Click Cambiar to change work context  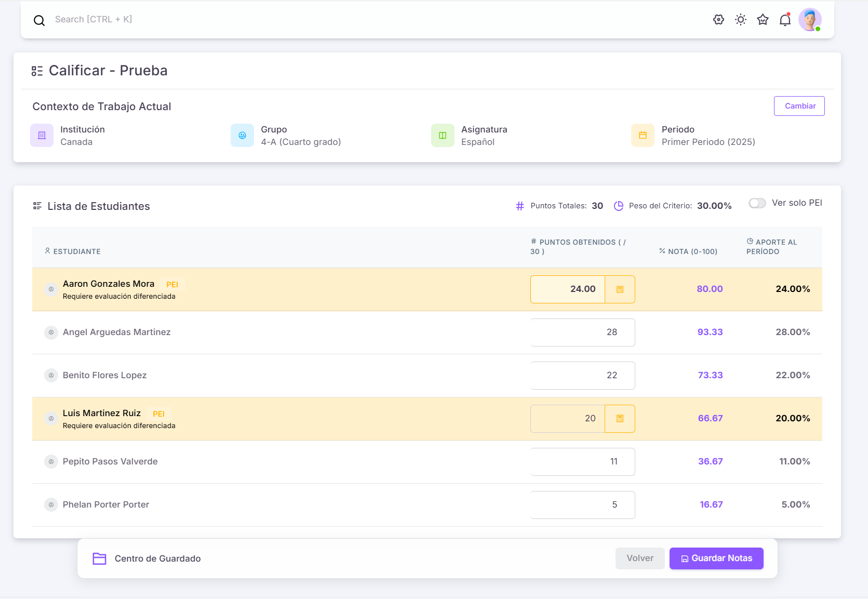click(799, 106)
